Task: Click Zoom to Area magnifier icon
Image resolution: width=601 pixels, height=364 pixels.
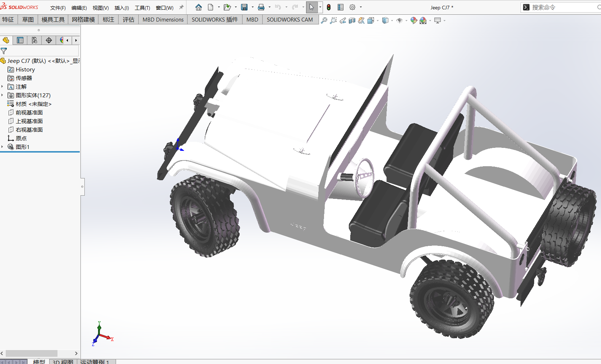Action: point(333,20)
